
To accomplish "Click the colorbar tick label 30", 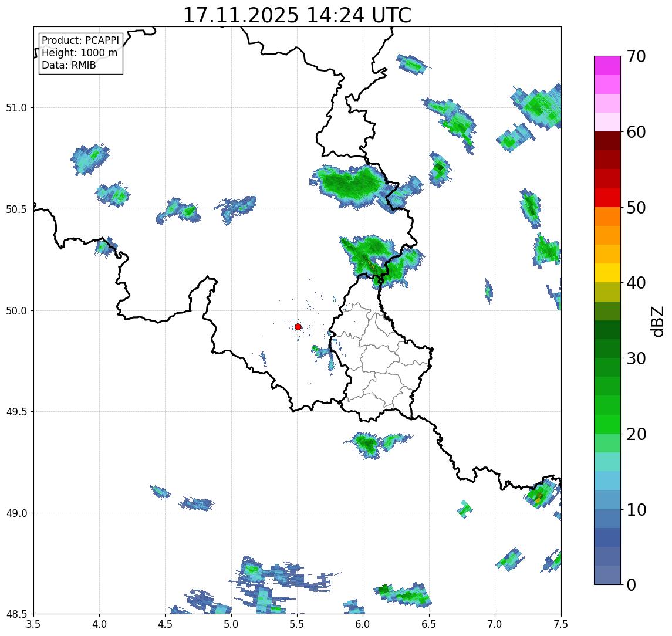I will (x=636, y=358).
